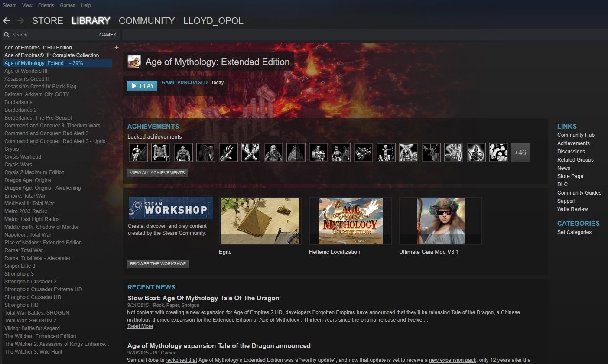Open the 'new expansion pack' news link

[452, 360]
